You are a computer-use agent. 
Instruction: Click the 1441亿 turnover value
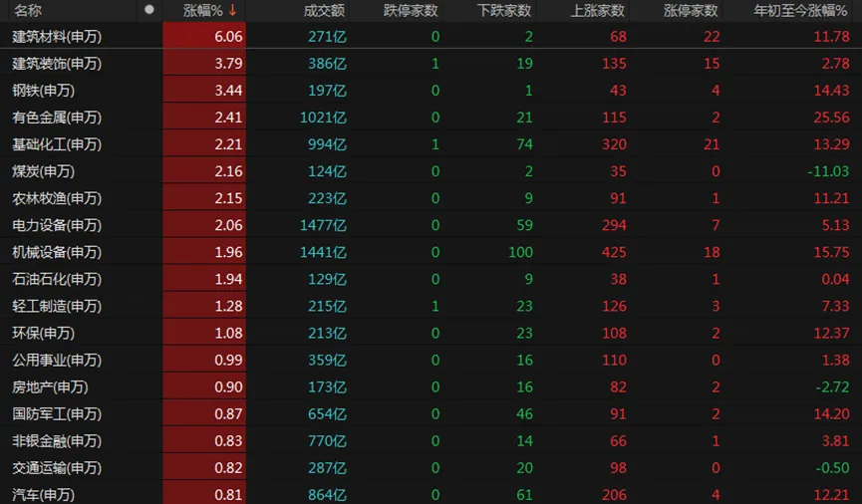(323, 252)
